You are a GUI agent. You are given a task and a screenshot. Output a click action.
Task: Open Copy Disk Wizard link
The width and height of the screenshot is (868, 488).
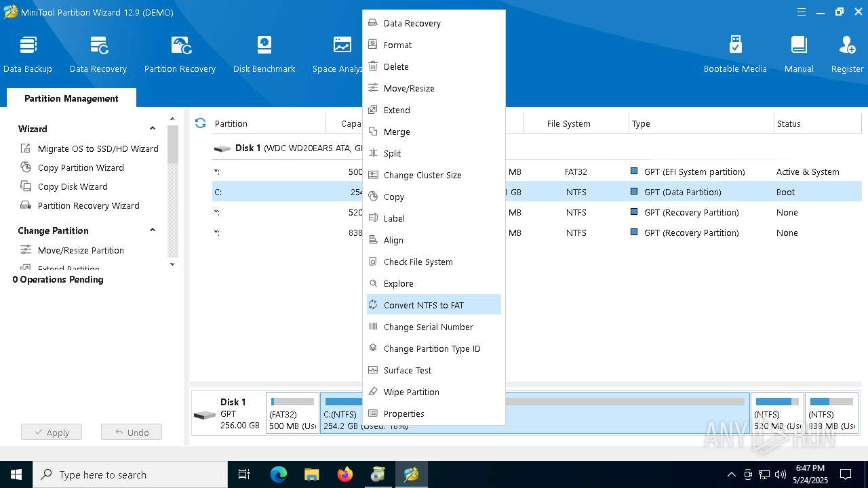pos(73,186)
